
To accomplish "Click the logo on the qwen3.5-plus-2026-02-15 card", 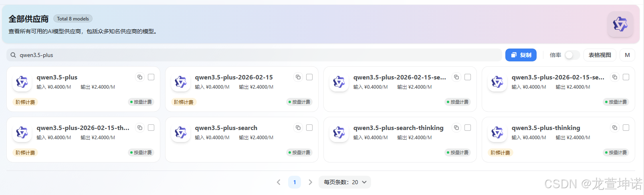I will (x=181, y=82).
